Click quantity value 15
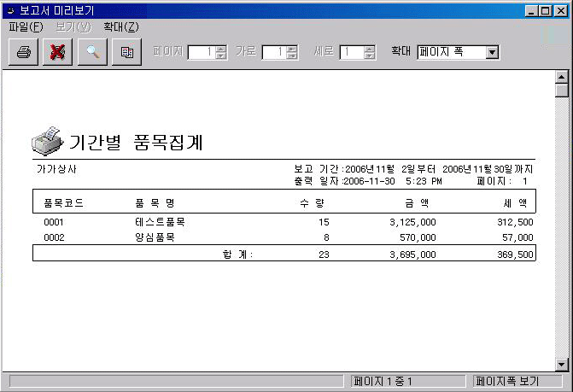 [324, 222]
